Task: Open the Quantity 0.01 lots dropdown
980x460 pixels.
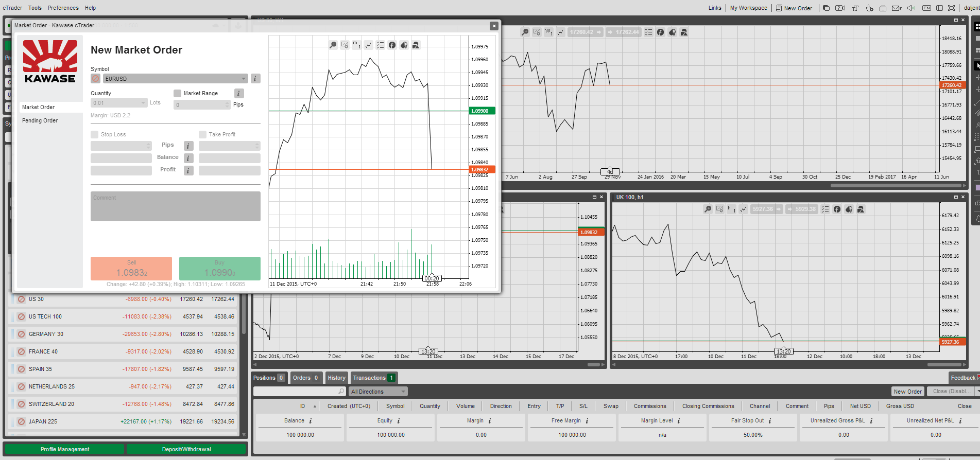Action: click(119, 103)
